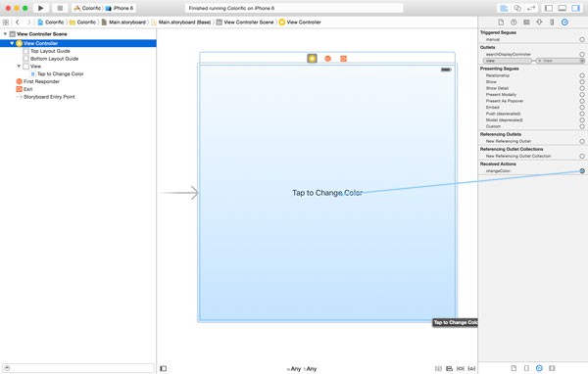Image resolution: width=588 pixels, height=374 pixels.
Task: Click the Tap to Change Color button on canvas
Action: (x=327, y=193)
